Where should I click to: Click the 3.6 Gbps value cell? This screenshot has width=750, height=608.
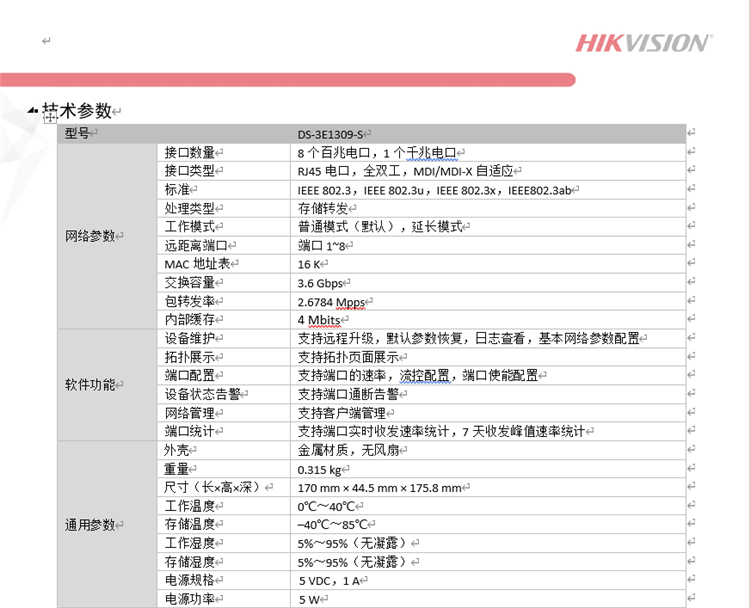(488, 283)
